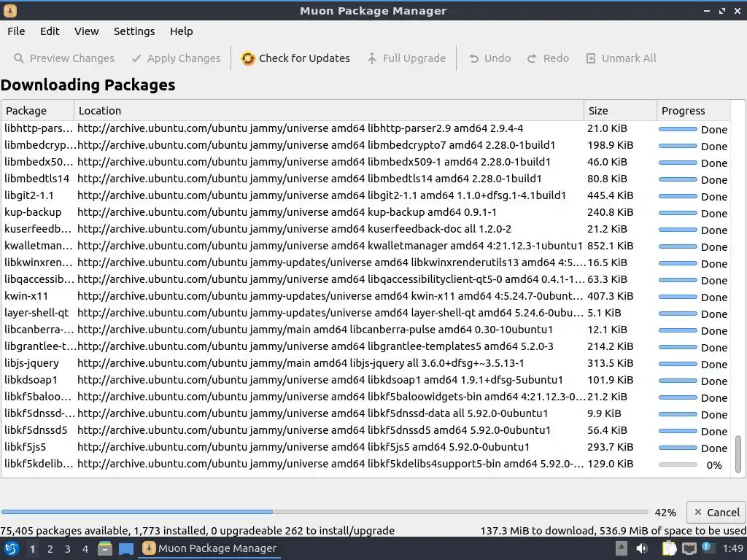Select the libkf5dnssd5 package row
The width and height of the screenshot is (747, 560).
366,430
